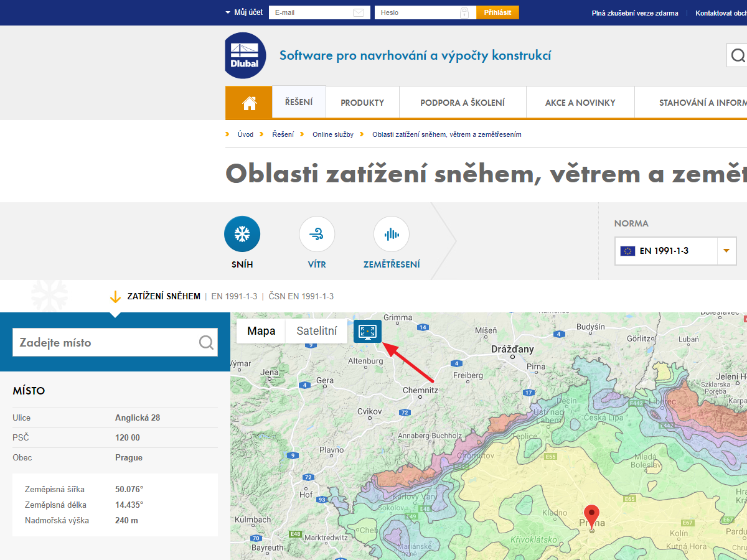Open the PODPORA A ŠKOLENÍ menu
The image size is (747, 560).
[x=463, y=101]
